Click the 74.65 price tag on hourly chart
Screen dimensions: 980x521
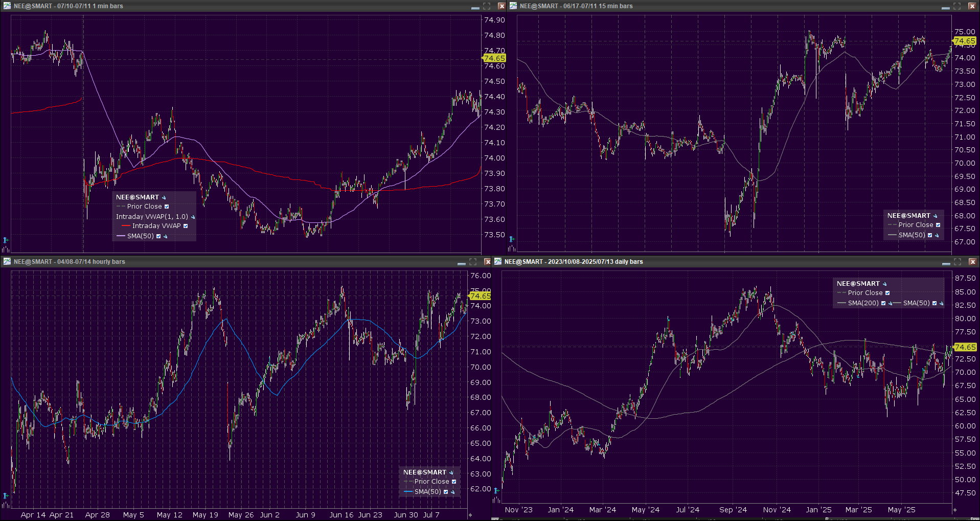point(480,296)
